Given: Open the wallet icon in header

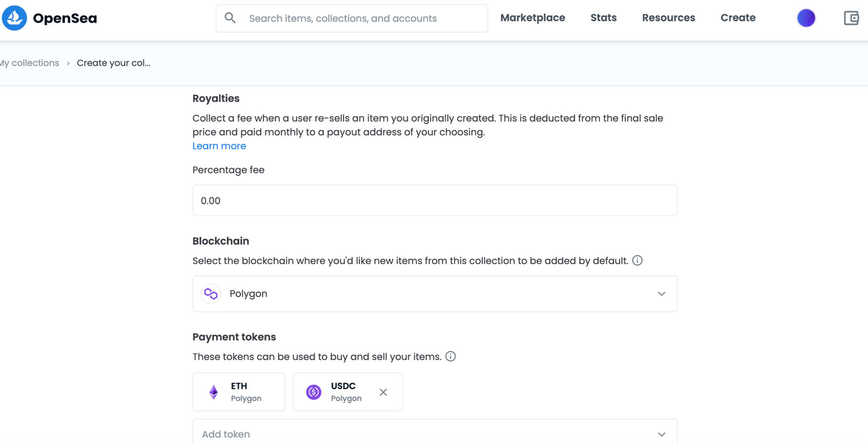Looking at the screenshot, I should click(851, 18).
